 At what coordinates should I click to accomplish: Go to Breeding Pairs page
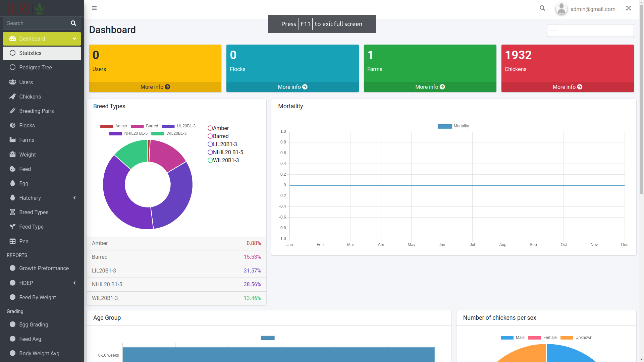pos(42,111)
